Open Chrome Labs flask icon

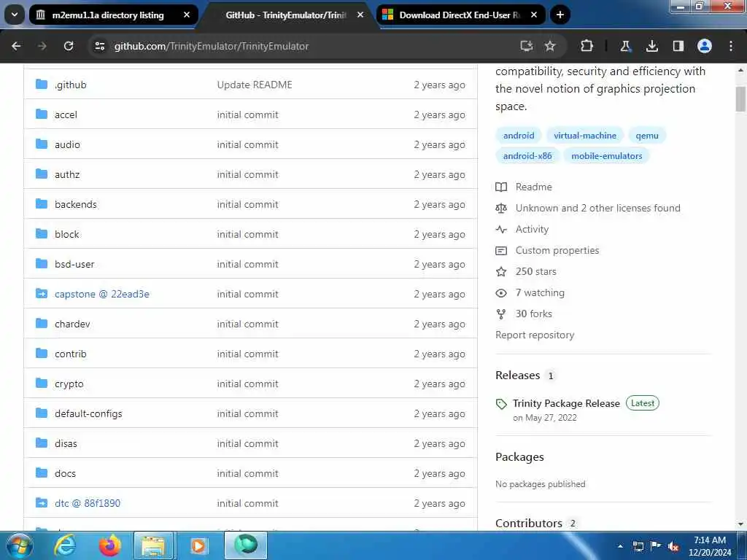pos(625,46)
